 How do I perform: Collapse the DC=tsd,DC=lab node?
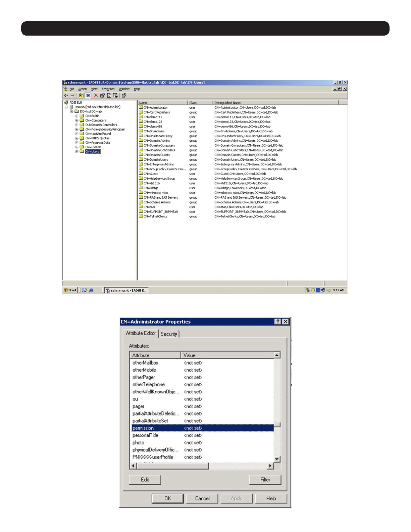(x=72, y=111)
